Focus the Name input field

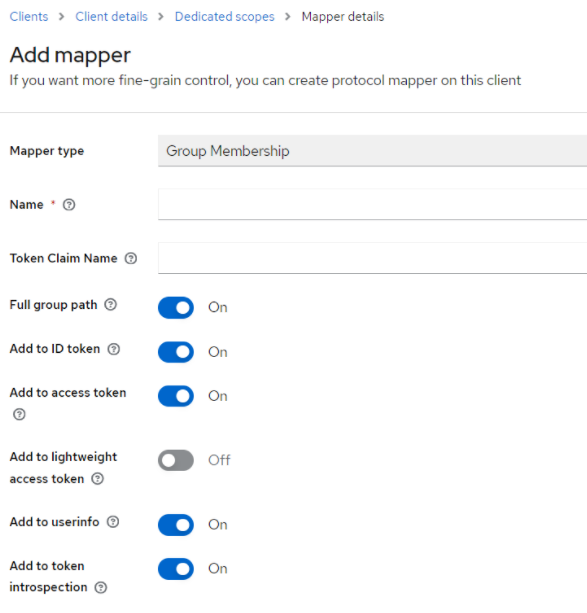(372, 204)
